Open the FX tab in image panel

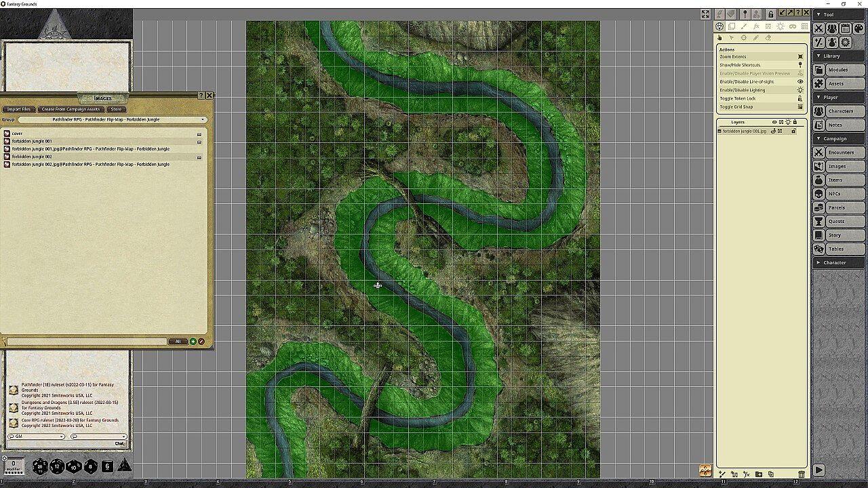(x=756, y=26)
